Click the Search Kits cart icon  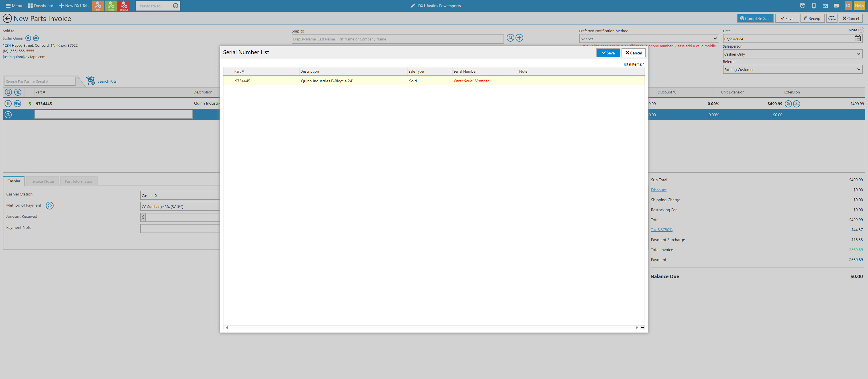tap(91, 81)
